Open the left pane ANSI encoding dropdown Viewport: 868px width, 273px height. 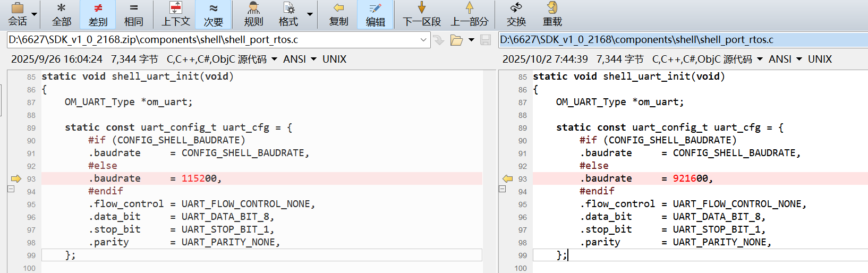pyautogui.click(x=300, y=59)
